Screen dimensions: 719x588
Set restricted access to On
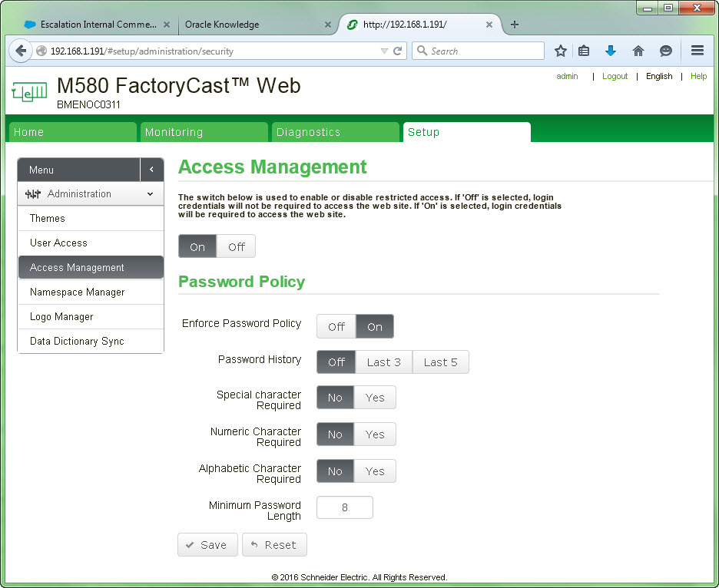[197, 246]
